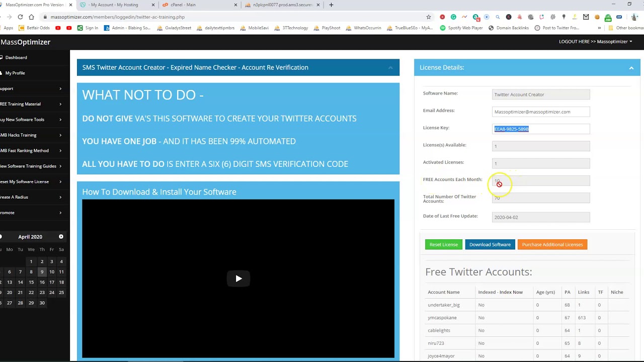Viewport: 644px width, 362px height.
Task: Select April 15 in the calendar
Action: [x=31, y=282]
